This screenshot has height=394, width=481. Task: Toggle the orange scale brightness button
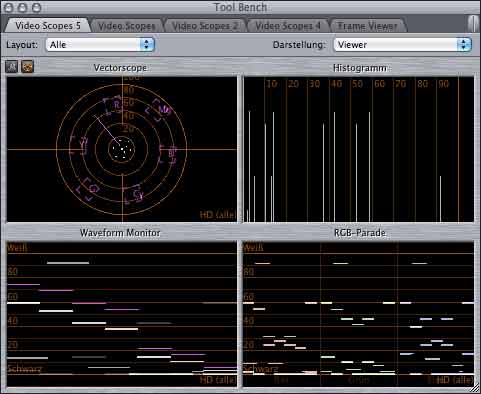tap(27, 67)
